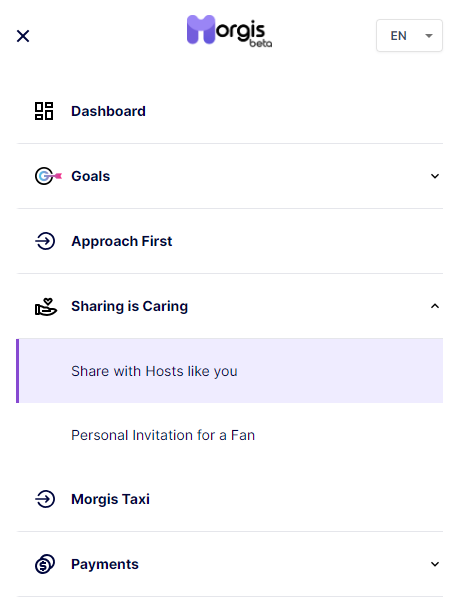This screenshot has height=600, width=457.
Task: Collapse the Sharing is Caring chevron
Action: click(435, 306)
